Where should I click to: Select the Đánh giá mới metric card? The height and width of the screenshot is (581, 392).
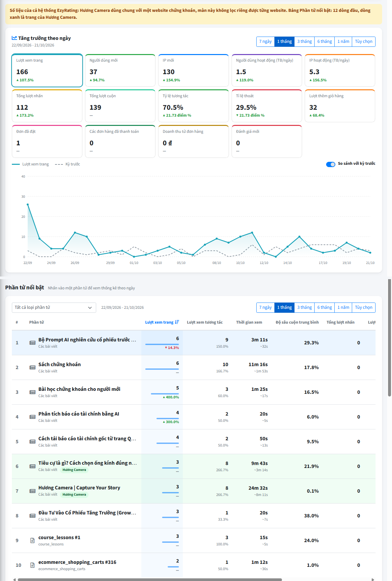click(x=267, y=141)
